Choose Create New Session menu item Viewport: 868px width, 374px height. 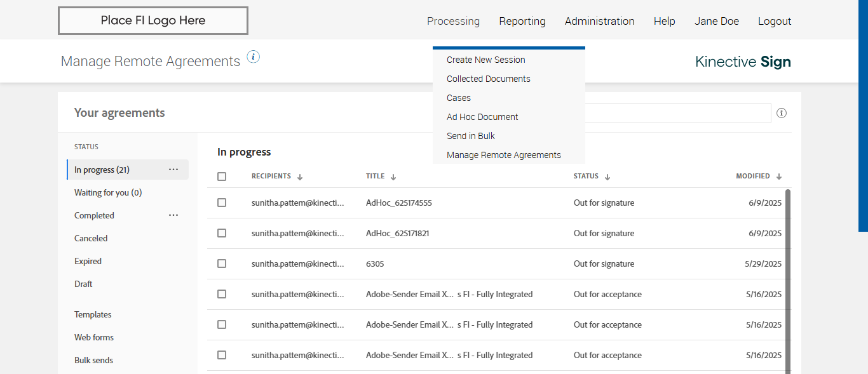click(x=486, y=60)
